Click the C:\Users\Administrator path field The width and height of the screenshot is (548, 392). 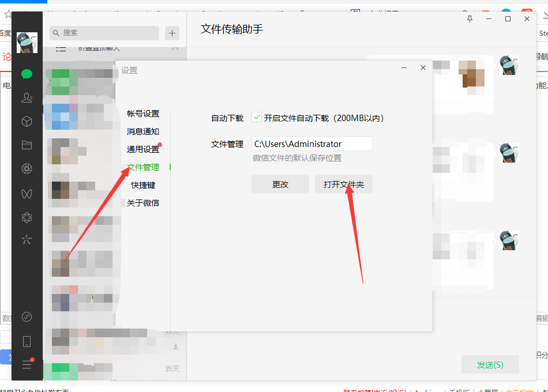point(311,144)
